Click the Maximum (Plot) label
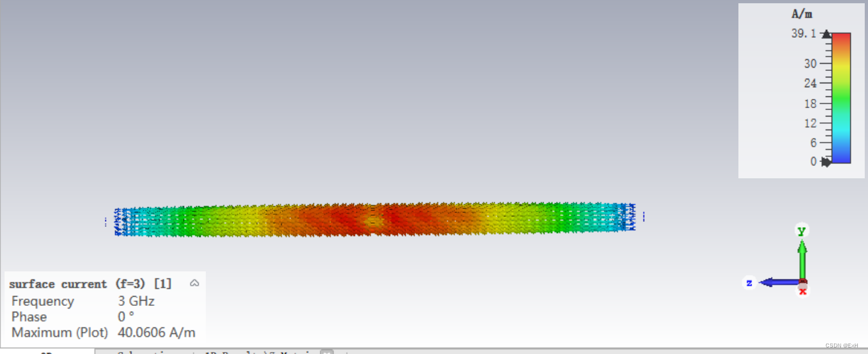Screen dimensions: 868x354 tap(59, 333)
